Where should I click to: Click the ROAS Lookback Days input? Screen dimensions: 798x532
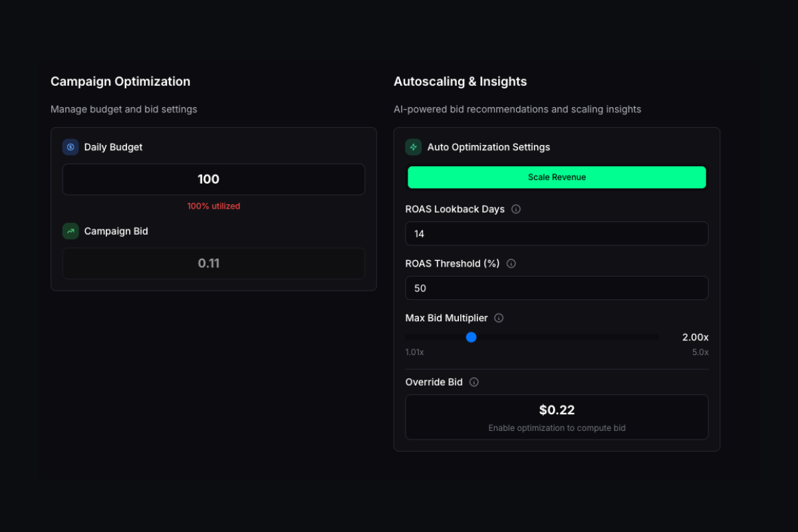557,234
